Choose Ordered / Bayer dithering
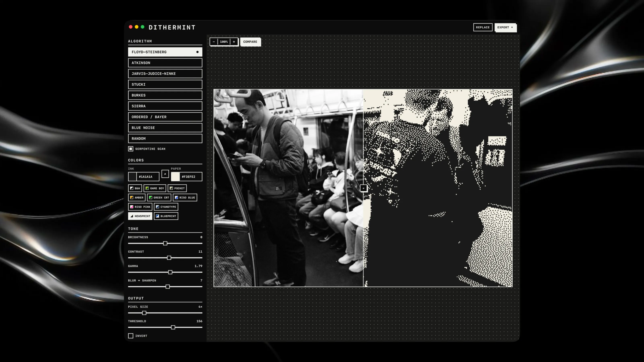Image resolution: width=644 pixels, height=362 pixels. tap(165, 117)
